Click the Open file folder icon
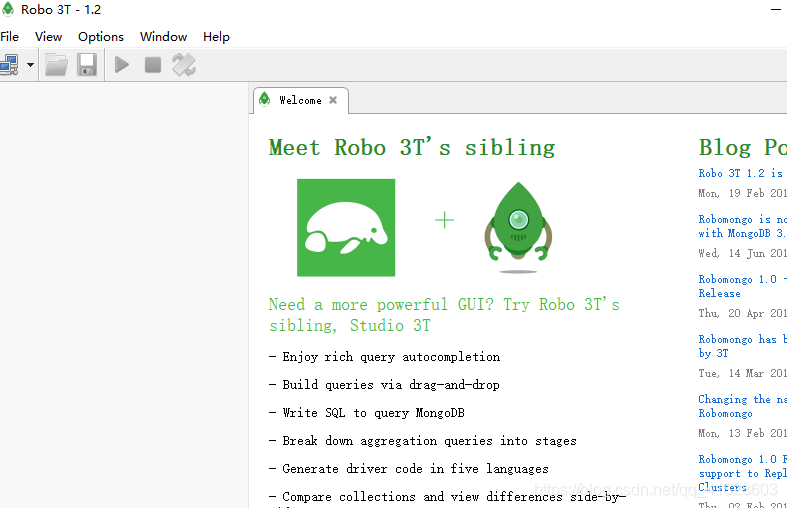 (x=56, y=65)
